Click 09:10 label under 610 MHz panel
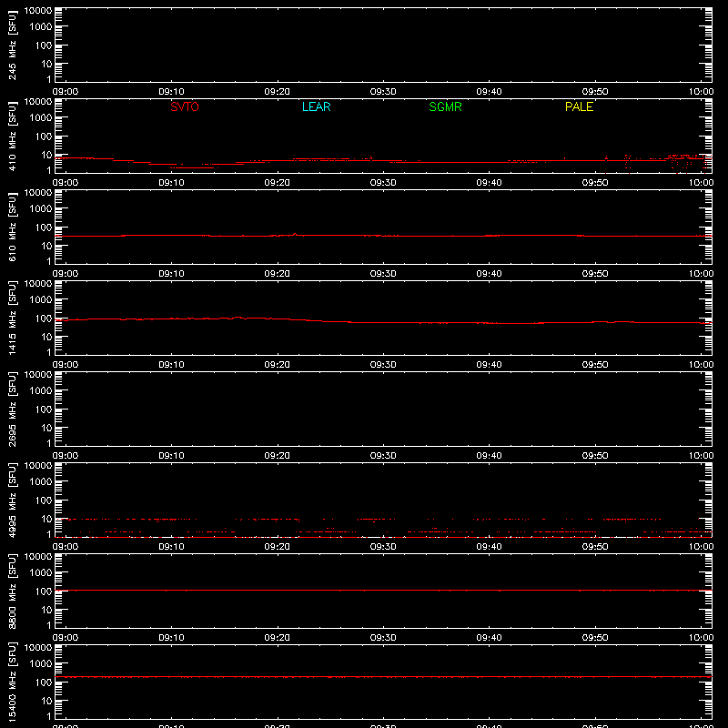The image size is (728, 728). [x=171, y=274]
